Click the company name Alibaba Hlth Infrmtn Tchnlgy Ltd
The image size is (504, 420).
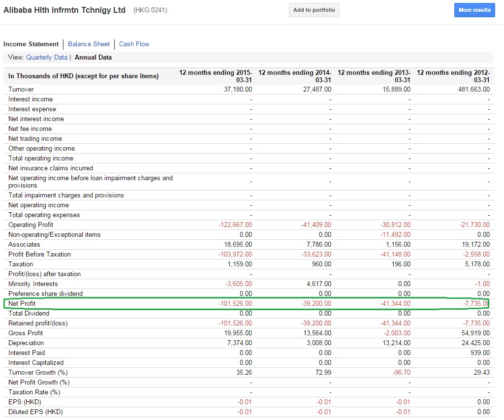coord(64,10)
